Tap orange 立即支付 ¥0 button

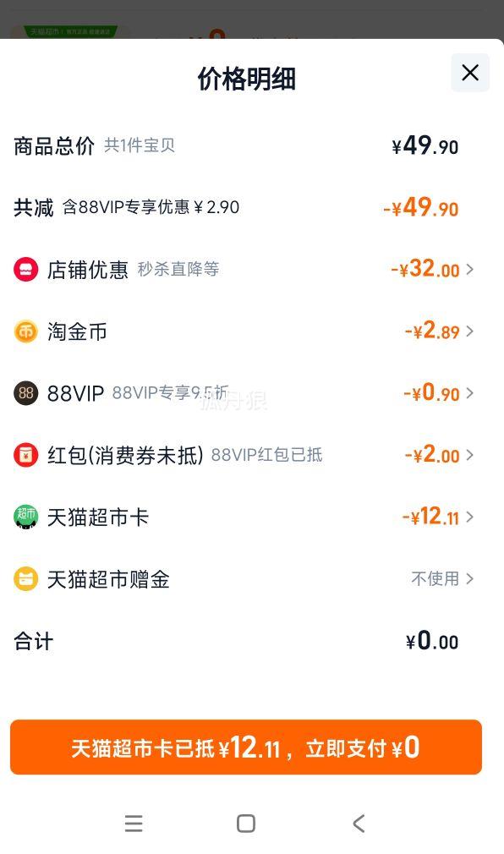[x=246, y=747]
